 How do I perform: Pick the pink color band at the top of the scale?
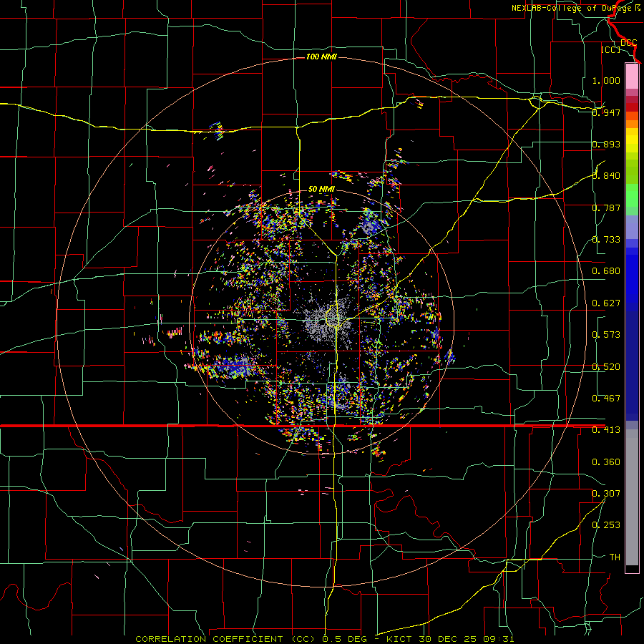632,76
